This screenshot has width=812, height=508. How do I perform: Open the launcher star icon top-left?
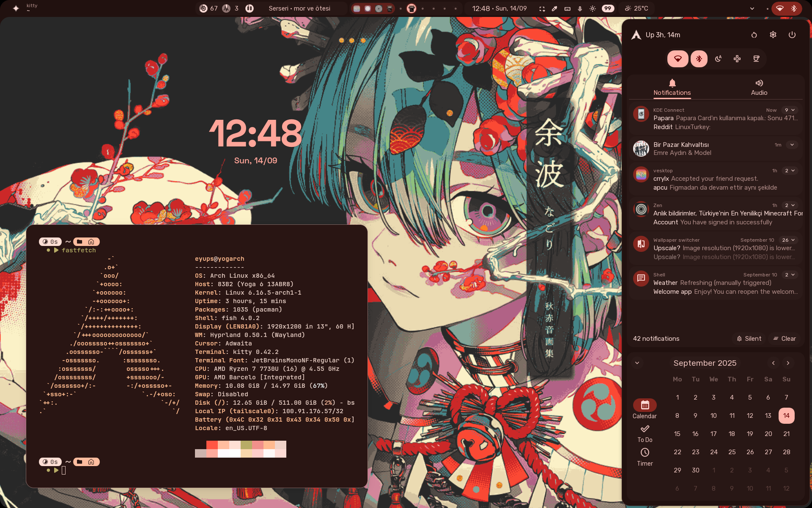(16, 8)
